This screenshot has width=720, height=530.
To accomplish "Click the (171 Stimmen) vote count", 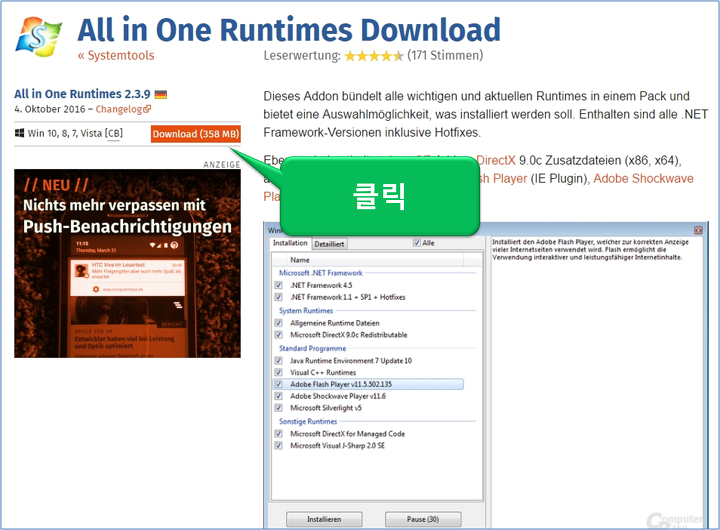I will (445, 56).
